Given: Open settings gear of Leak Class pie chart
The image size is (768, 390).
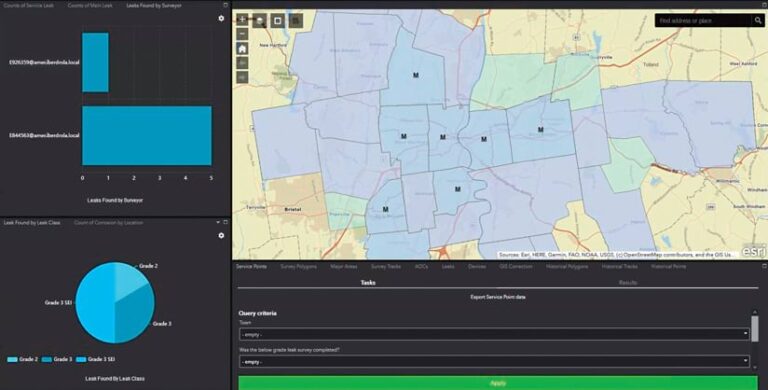Looking at the screenshot, I should [221, 236].
